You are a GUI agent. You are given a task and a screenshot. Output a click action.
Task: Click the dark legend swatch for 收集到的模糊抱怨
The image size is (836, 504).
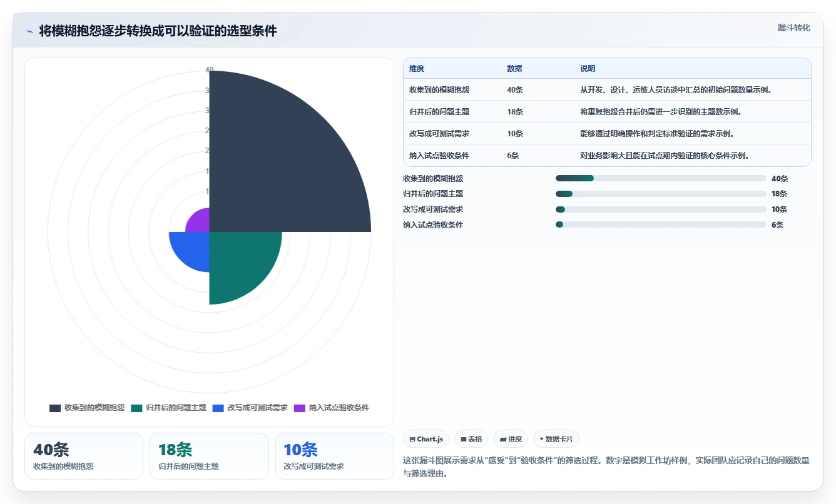tap(55, 408)
